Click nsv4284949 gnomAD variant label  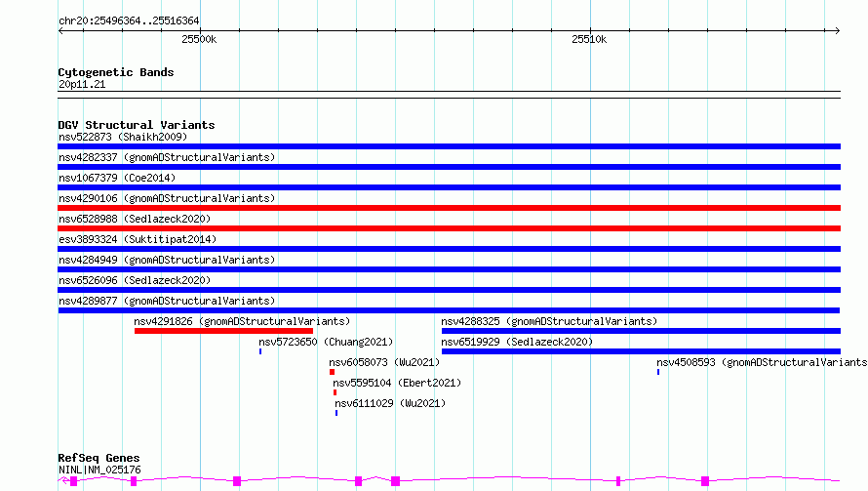(x=167, y=260)
